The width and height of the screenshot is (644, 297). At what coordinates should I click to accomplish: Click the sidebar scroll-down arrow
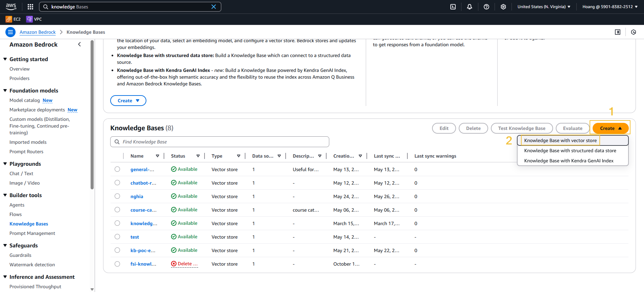coord(92,289)
